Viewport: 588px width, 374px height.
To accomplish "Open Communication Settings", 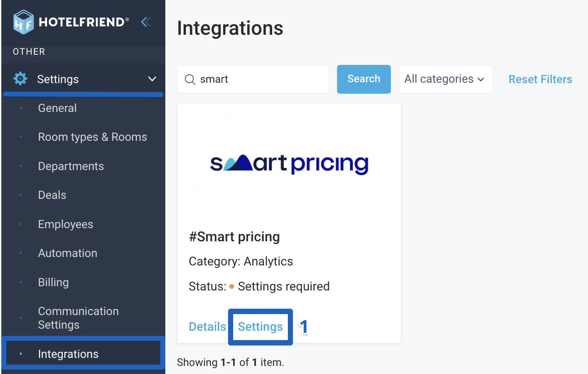I will [78, 318].
